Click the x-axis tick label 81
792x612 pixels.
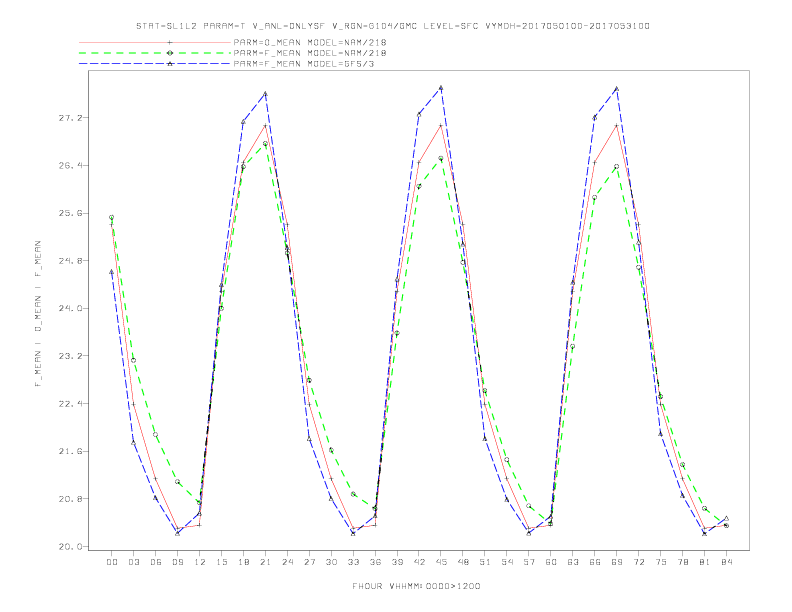coord(705,562)
